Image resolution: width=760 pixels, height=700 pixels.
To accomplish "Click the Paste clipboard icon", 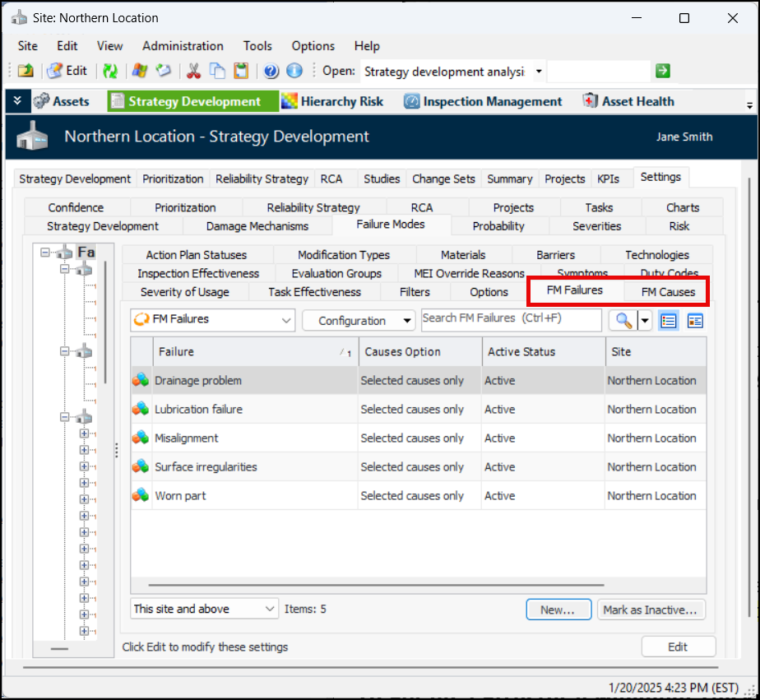I will [241, 72].
